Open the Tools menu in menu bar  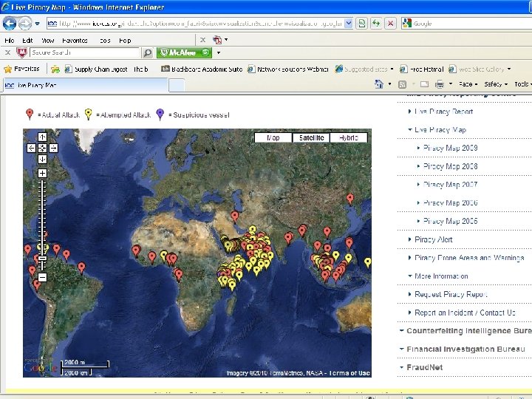pos(105,41)
